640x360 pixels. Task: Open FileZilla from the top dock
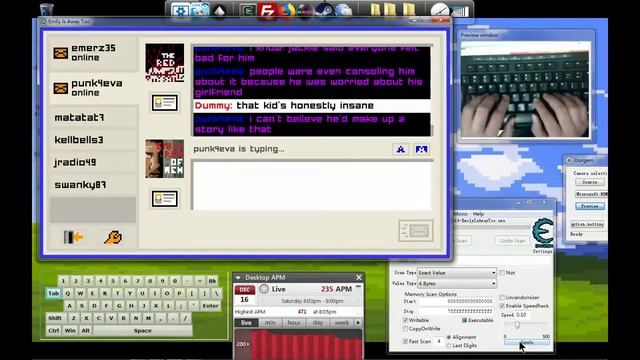point(267,10)
